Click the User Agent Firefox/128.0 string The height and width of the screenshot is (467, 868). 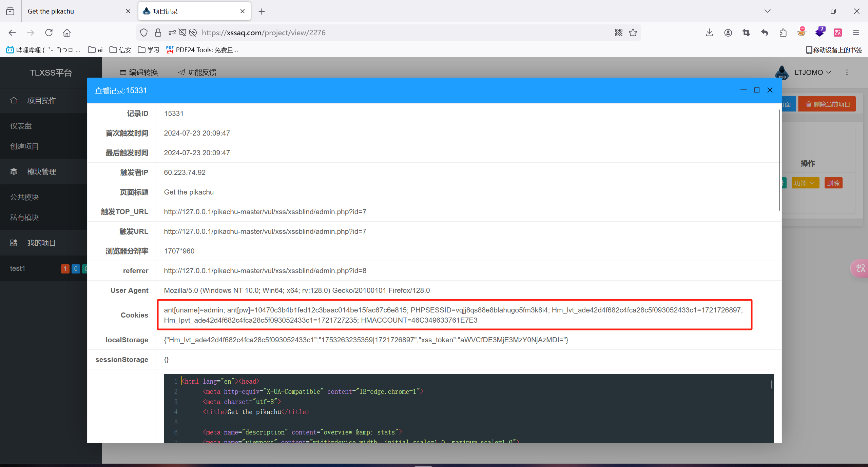297,290
